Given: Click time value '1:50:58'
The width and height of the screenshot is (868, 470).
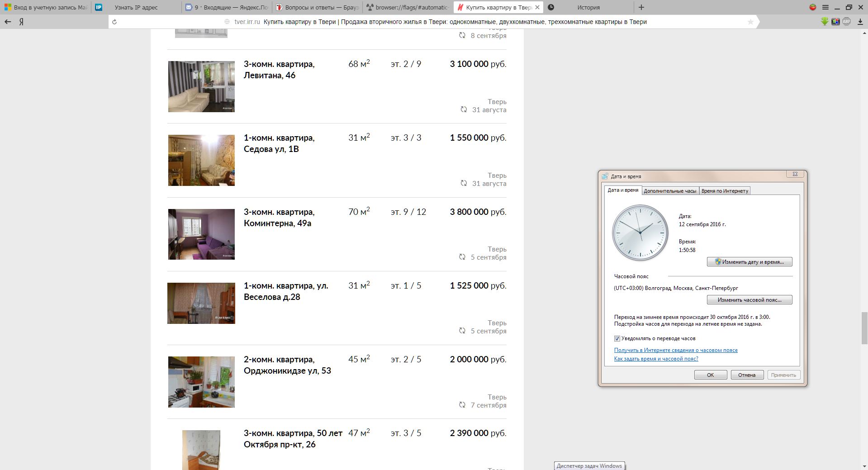Looking at the screenshot, I should coord(687,250).
